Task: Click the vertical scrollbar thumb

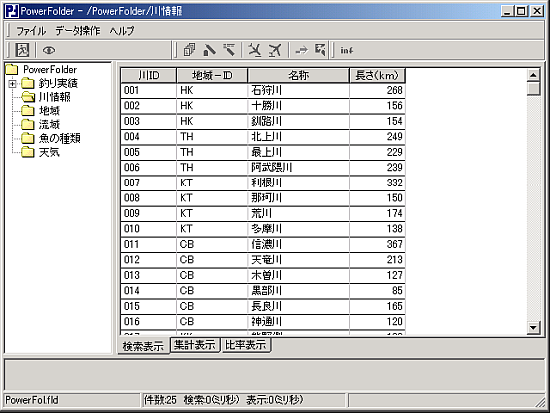Action: (533, 88)
